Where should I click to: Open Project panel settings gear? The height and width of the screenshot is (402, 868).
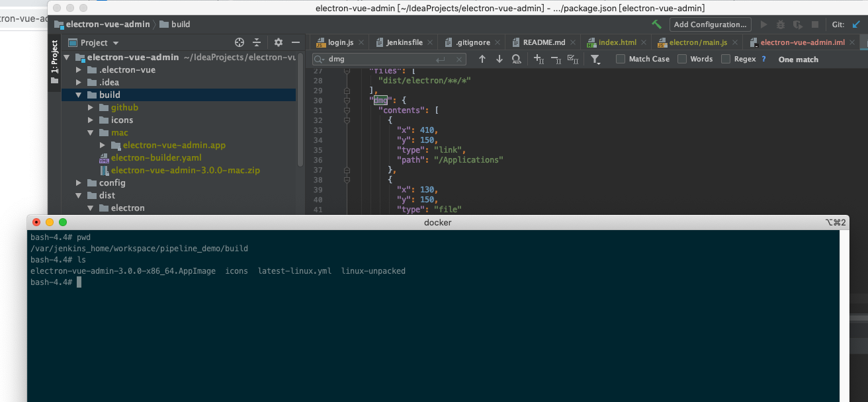(x=279, y=42)
